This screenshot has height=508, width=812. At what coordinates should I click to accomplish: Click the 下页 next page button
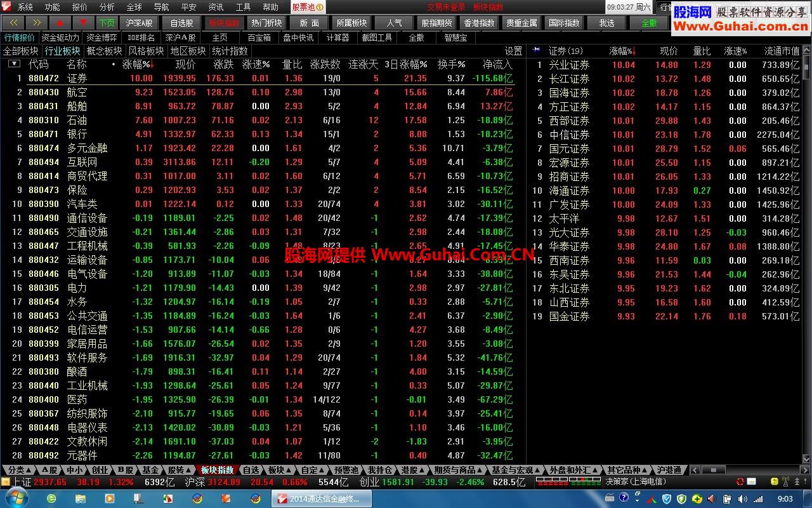[x=107, y=22]
